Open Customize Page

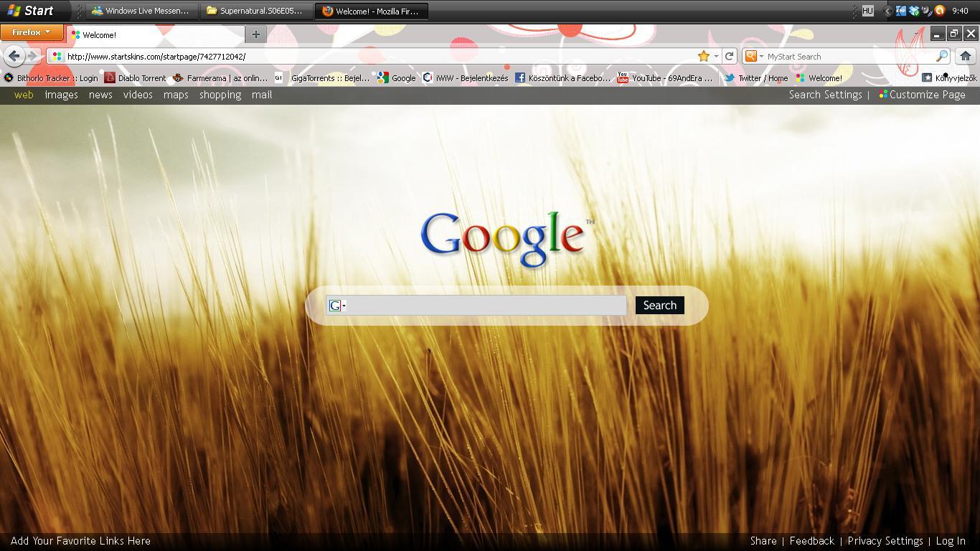pos(922,95)
